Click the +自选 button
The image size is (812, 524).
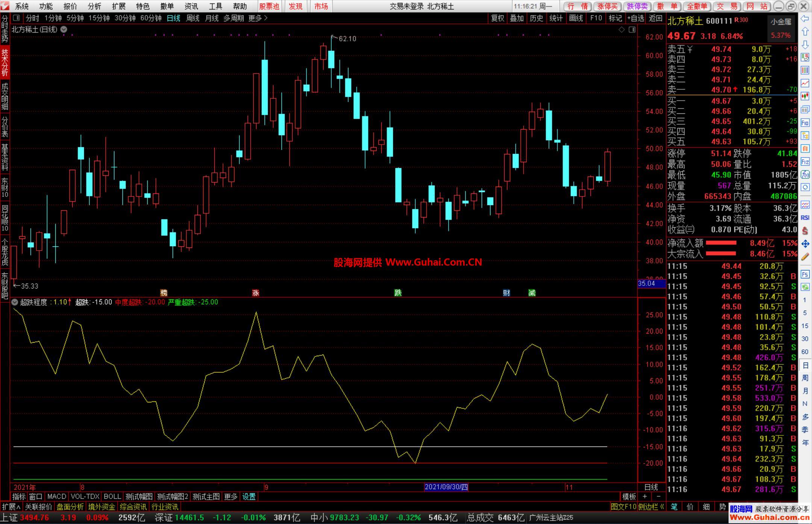pos(636,18)
